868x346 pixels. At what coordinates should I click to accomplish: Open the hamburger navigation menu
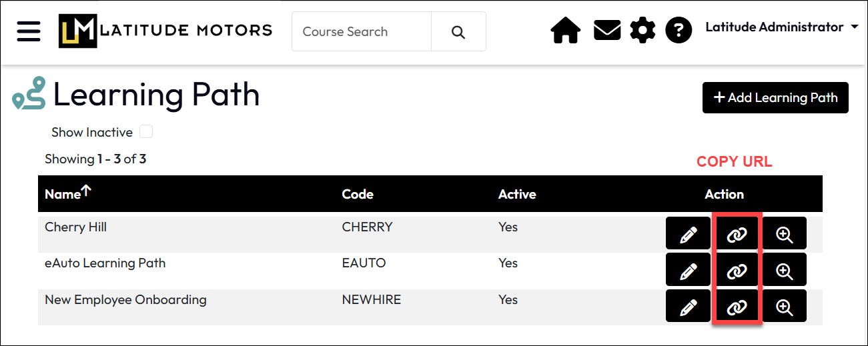[29, 31]
